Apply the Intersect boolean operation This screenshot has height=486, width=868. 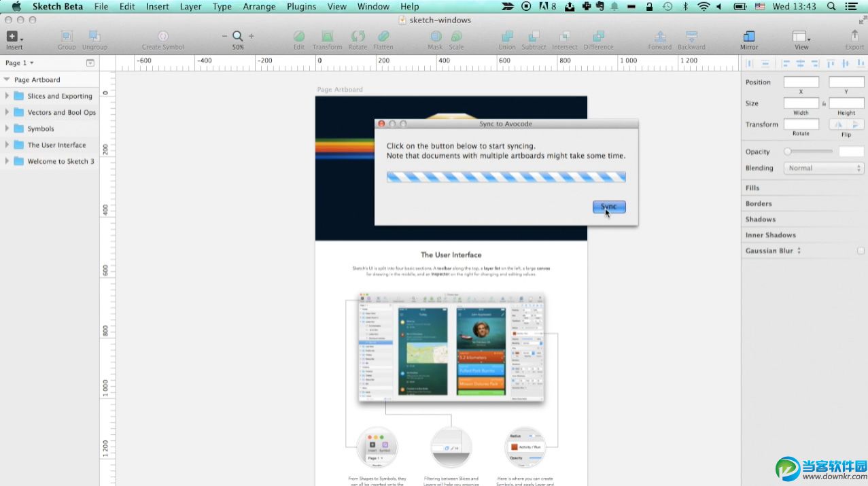pyautogui.click(x=565, y=36)
